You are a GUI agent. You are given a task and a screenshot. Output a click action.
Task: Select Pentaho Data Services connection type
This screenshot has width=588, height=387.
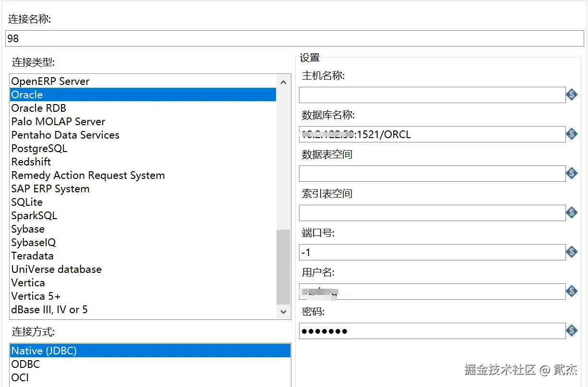tap(143, 135)
